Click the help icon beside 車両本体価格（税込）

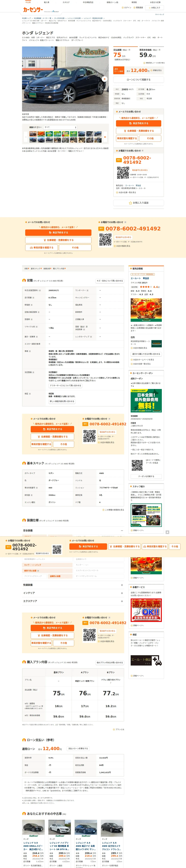(x=159, y=50)
